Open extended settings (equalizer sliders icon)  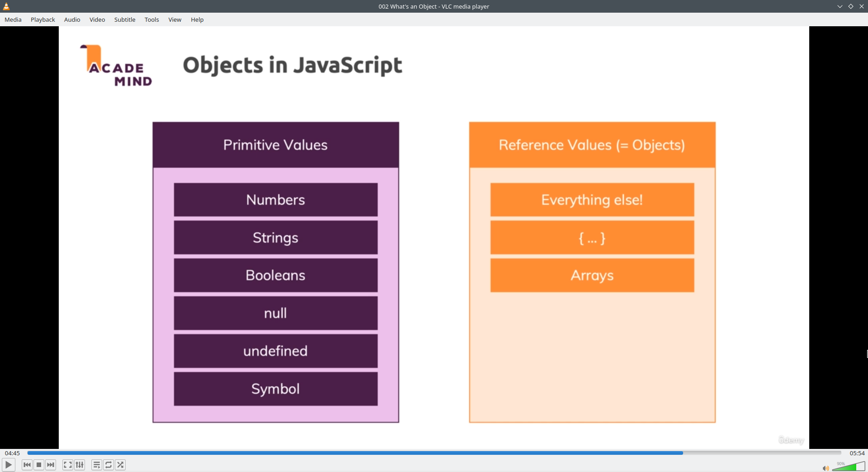(80, 465)
